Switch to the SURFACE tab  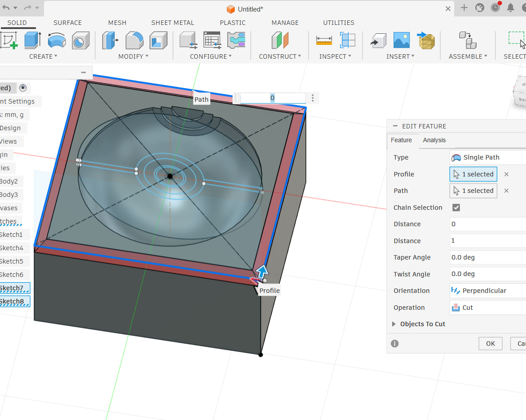(68, 23)
